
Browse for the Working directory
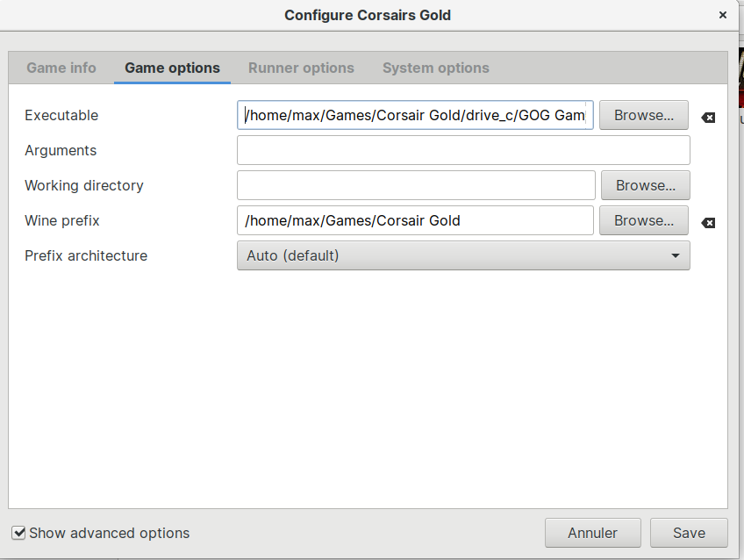tap(645, 185)
